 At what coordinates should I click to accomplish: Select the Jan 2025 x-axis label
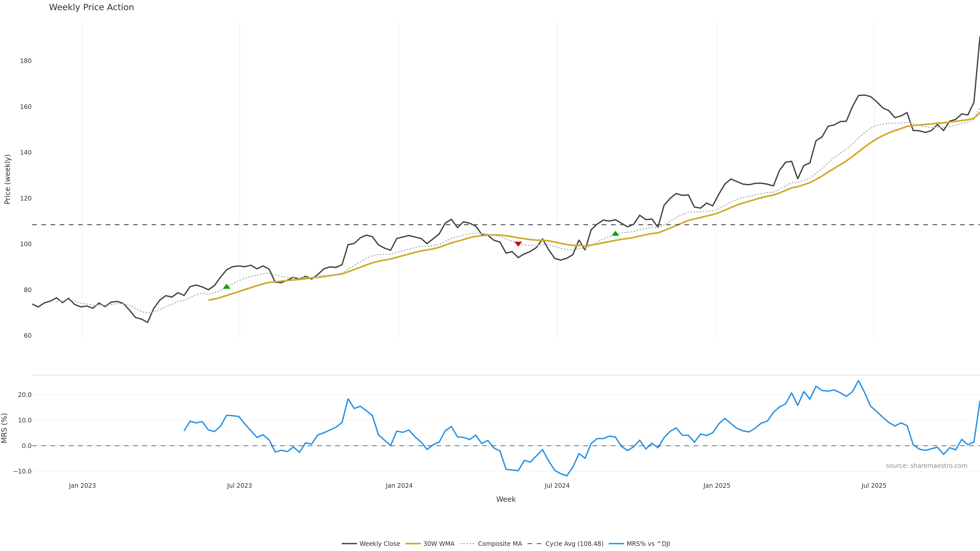[x=717, y=486]
